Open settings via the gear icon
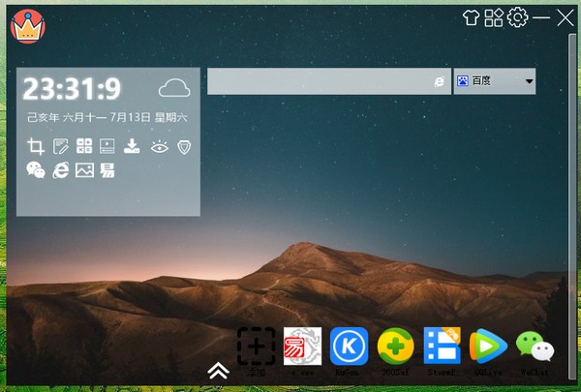The image size is (581, 392). click(518, 17)
